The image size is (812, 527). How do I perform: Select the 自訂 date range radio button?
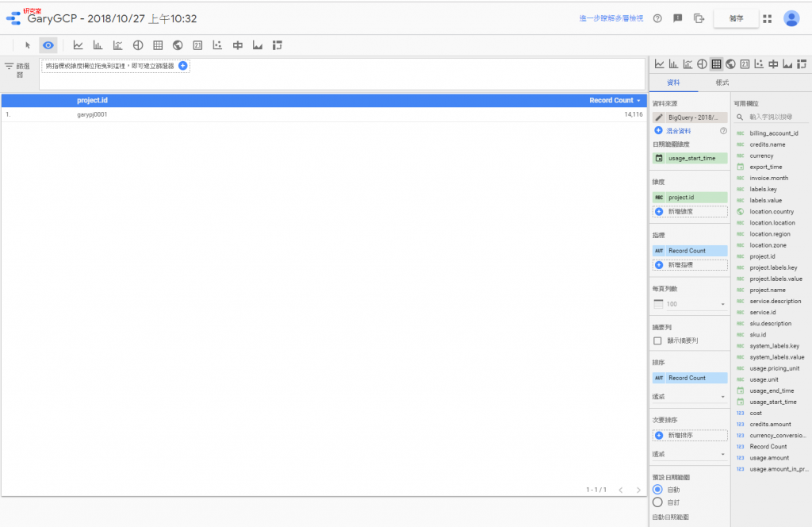[657, 502]
